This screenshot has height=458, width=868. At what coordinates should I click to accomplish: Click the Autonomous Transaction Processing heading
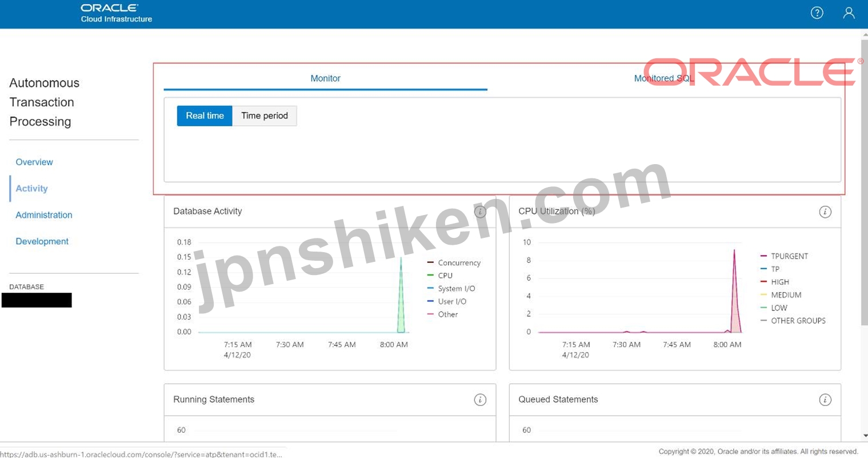pyautogui.click(x=44, y=102)
